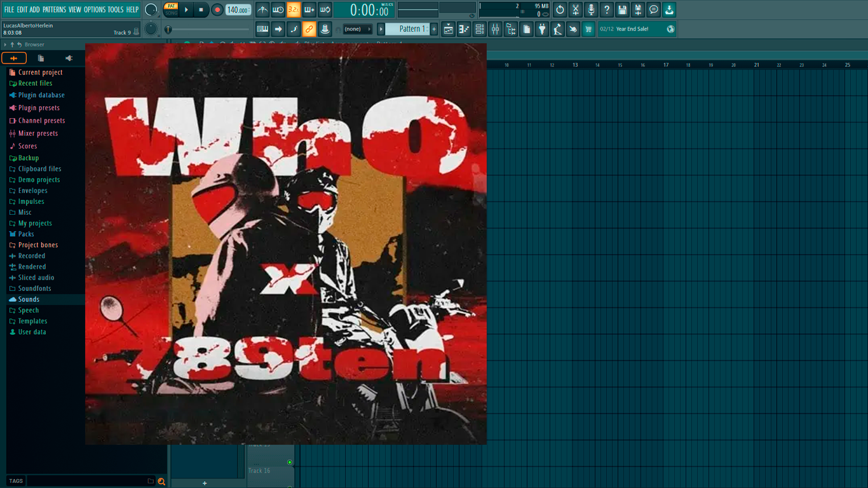The width and height of the screenshot is (868, 488).
Task: Click the export render disk icon
Action: coord(638,10)
